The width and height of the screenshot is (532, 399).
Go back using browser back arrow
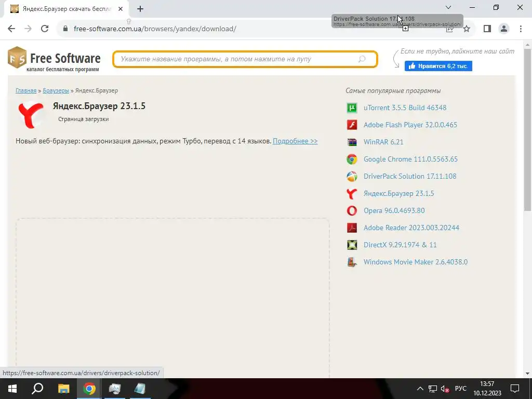(11, 29)
